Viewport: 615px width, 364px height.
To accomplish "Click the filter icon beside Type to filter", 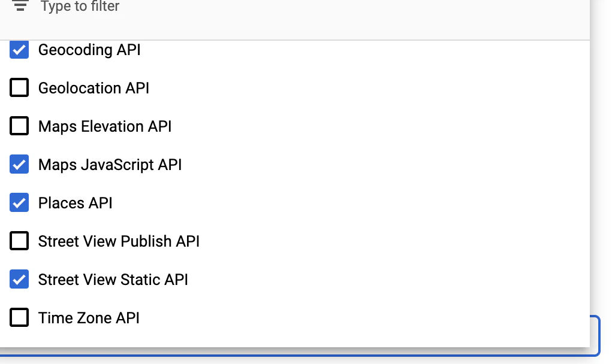I will pos(20,5).
